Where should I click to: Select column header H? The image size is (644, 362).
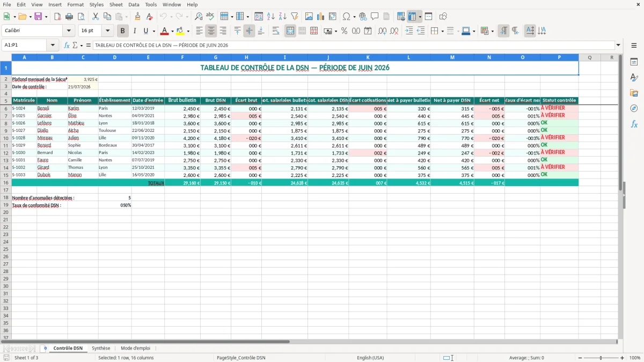pyautogui.click(x=246, y=57)
